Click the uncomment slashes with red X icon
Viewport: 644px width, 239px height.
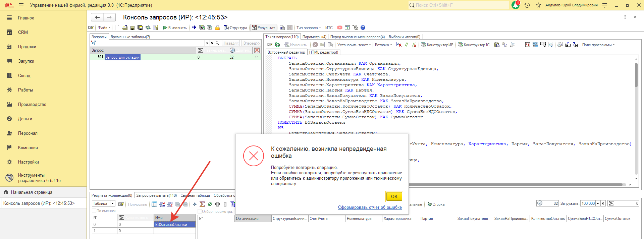pyautogui.click(x=414, y=45)
